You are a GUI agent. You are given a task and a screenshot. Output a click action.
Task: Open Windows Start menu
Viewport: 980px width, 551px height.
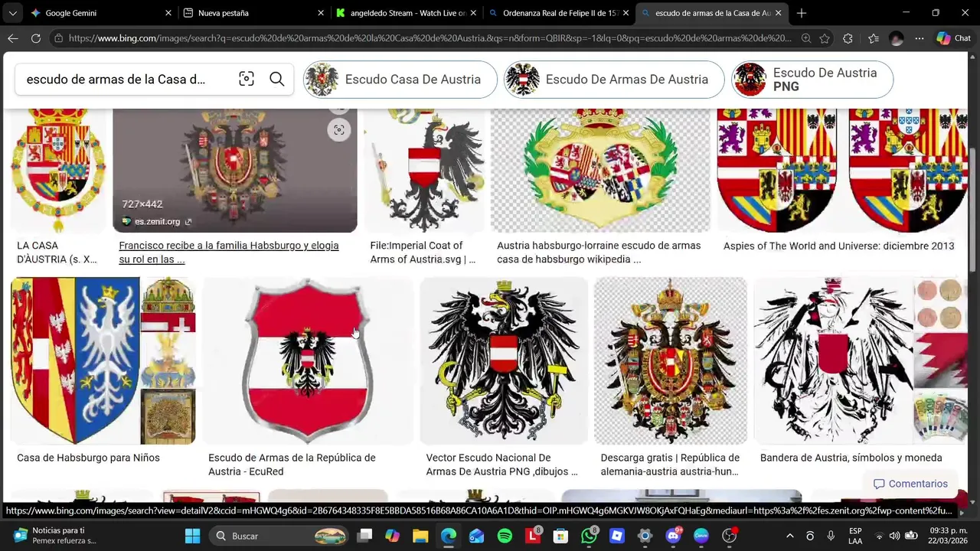click(192, 536)
